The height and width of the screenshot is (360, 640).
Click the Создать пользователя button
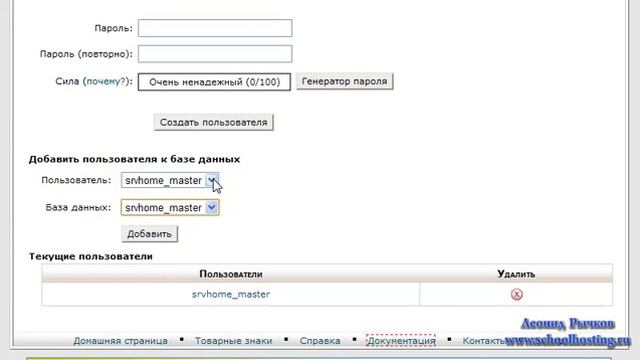(x=213, y=122)
